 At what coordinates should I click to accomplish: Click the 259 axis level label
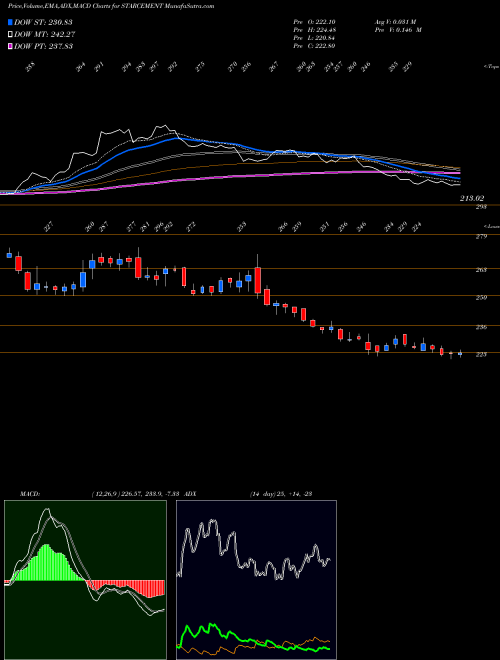pos(481,297)
